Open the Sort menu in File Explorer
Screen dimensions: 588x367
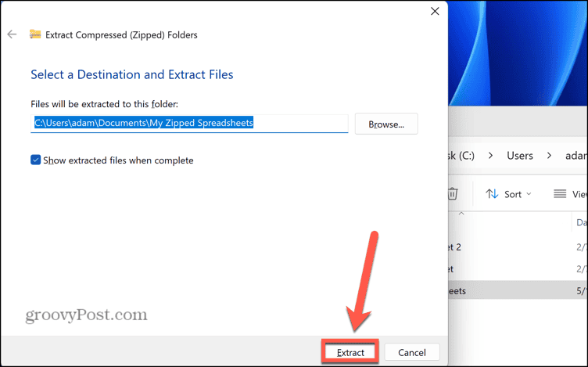click(x=508, y=194)
